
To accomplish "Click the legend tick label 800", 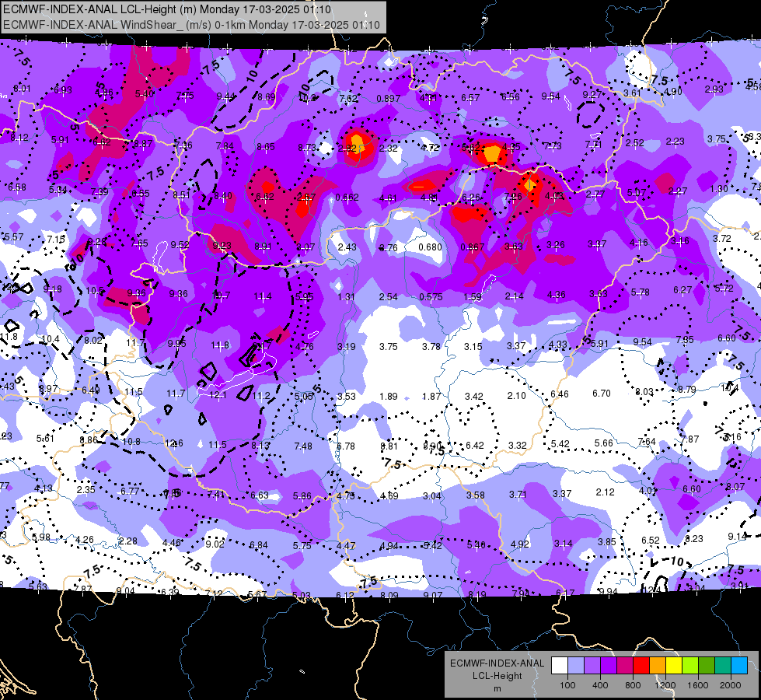I will click(633, 685).
